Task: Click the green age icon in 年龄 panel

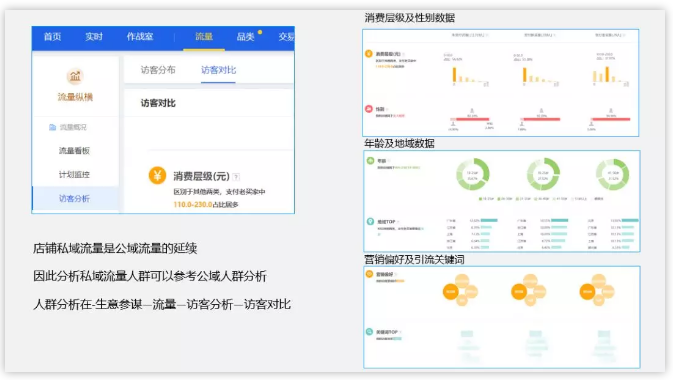Action: pos(370,161)
